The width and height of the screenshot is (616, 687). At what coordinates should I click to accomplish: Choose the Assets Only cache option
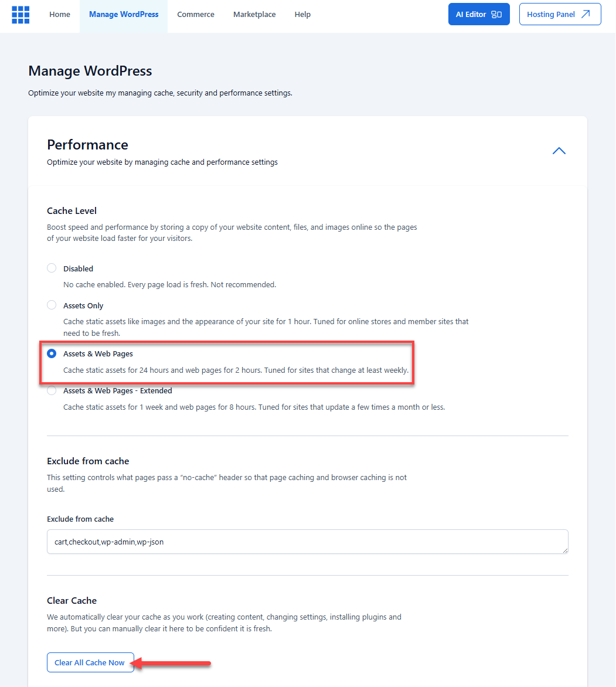pos(52,305)
